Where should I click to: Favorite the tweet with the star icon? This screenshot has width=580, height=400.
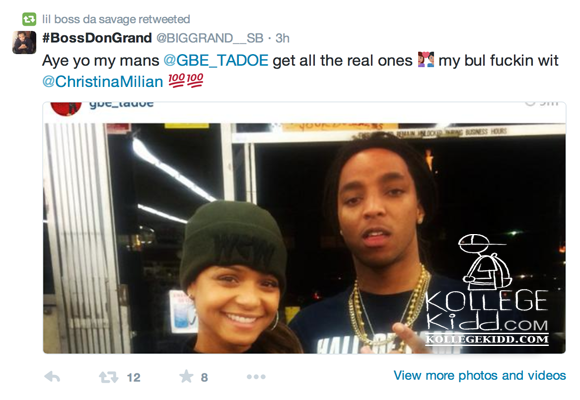[186, 376]
